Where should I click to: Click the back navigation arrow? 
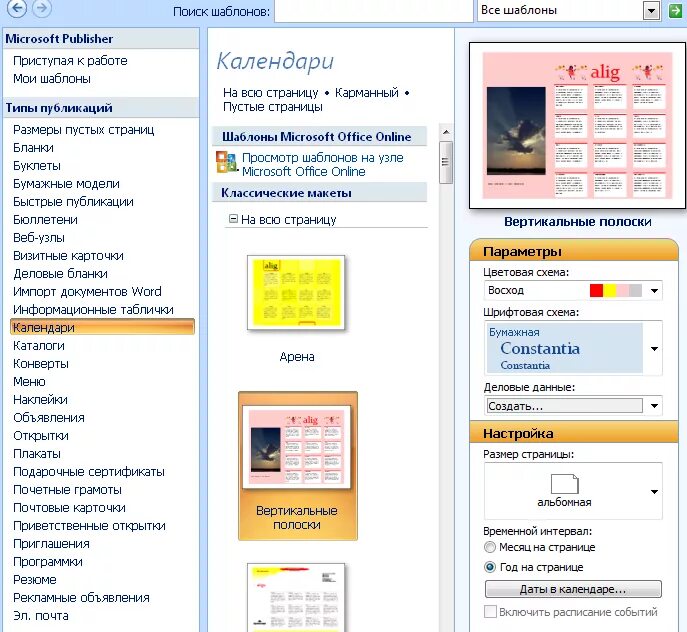click(17, 8)
